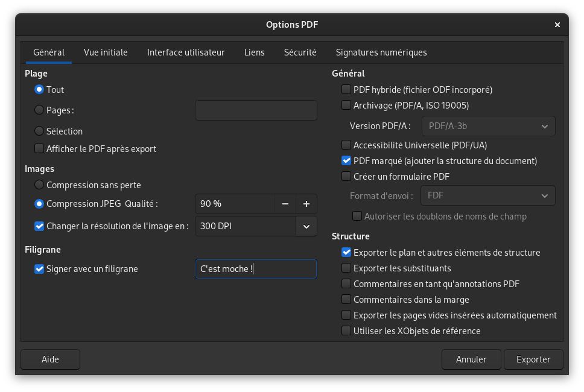Open the Sécurité tab

(300, 52)
